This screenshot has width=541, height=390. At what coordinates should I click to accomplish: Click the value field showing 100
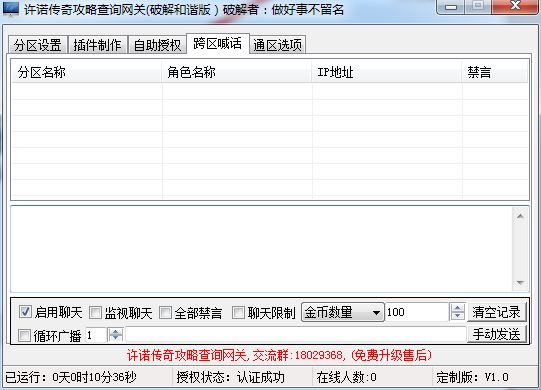click(417, 312)
